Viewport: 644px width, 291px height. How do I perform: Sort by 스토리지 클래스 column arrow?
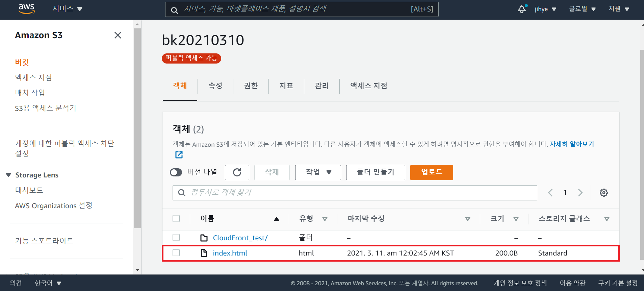click(x=607, y=219)
